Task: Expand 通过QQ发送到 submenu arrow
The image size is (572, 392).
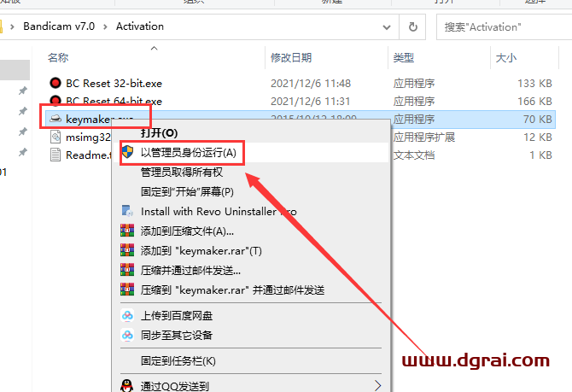Action: coord(378,385)
